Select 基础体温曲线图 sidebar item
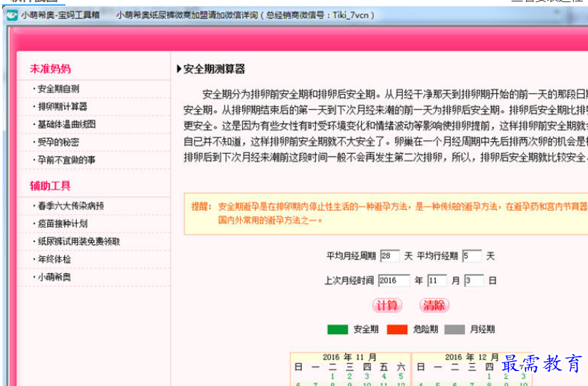The height and width of the screenshot is (386, 588). click(66, 125)
